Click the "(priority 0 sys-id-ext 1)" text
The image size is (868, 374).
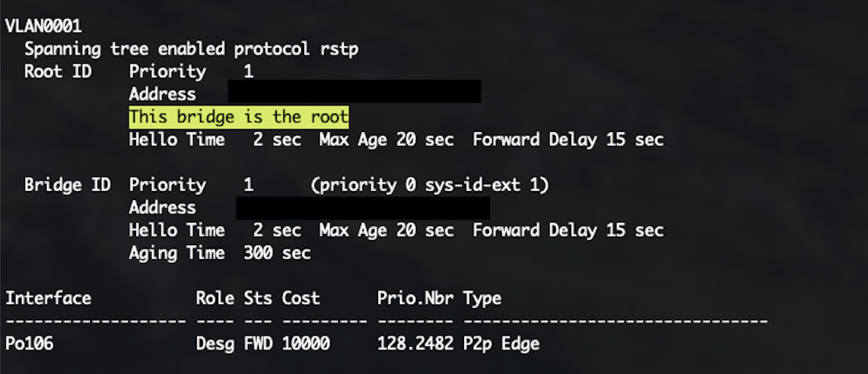pyautogui.click(x=430, y=184)
